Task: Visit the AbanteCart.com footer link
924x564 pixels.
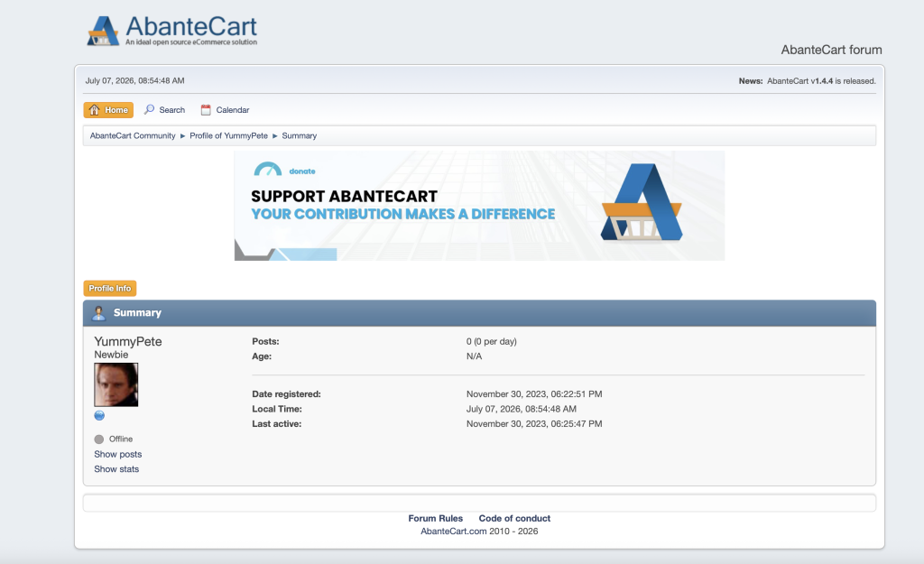Action: click(454, 531)
